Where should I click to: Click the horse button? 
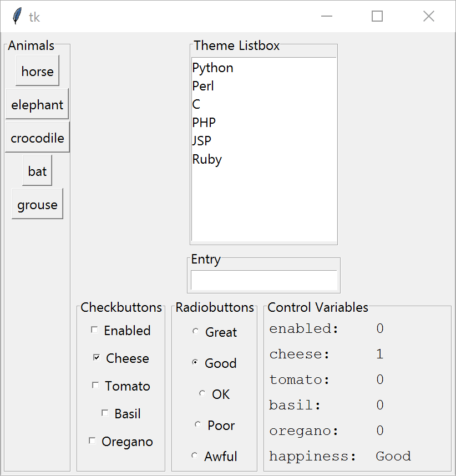(x=37, y=70)
